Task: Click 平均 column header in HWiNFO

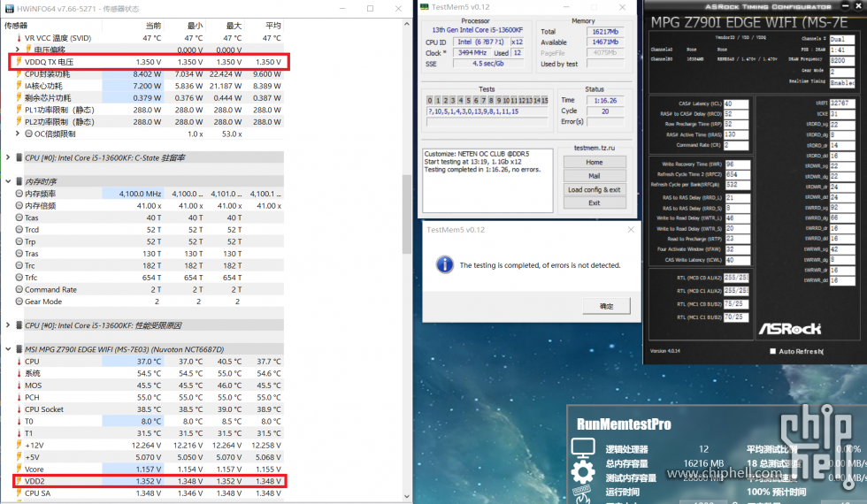Action: coord(273,26)
